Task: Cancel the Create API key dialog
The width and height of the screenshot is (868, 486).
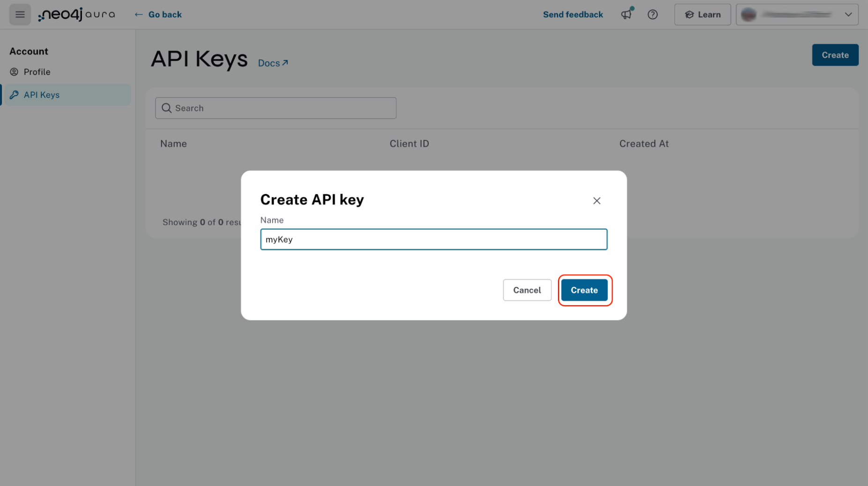Action: 527,290
